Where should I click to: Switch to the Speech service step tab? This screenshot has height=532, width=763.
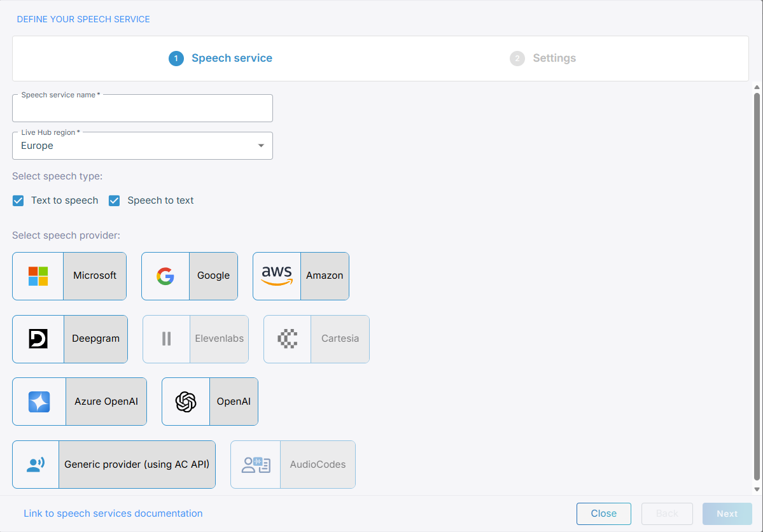[x=220, y=59]
